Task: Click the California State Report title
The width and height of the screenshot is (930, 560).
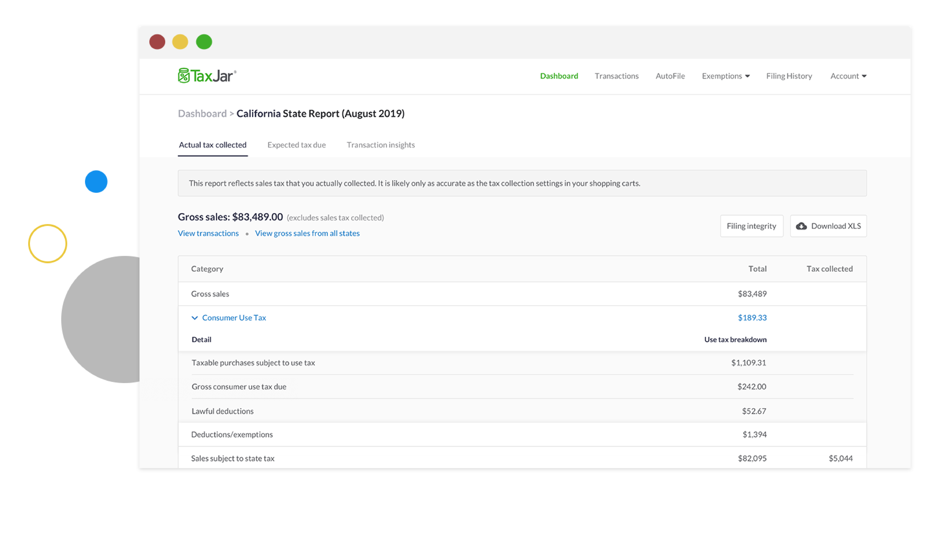Action: (x=320, y=114)
